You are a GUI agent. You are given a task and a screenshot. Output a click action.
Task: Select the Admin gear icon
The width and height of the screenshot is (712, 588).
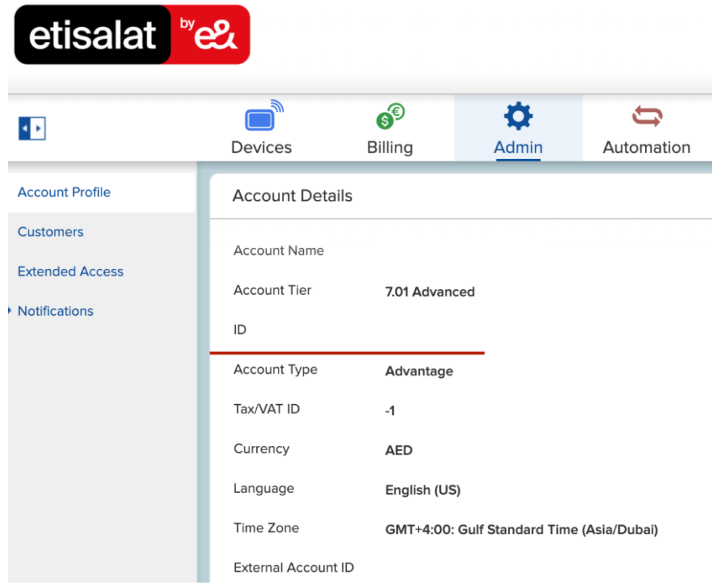click(518, 117)
